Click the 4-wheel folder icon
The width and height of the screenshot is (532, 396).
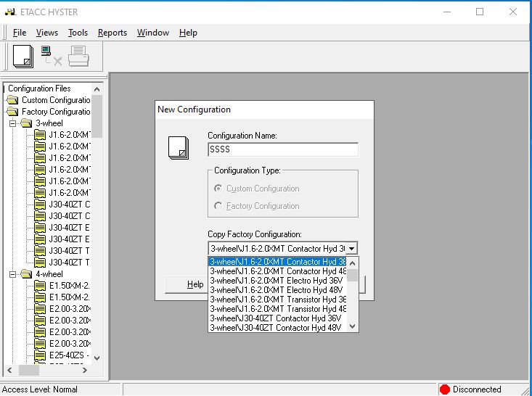pyautogui.click(x=27, y=274)
